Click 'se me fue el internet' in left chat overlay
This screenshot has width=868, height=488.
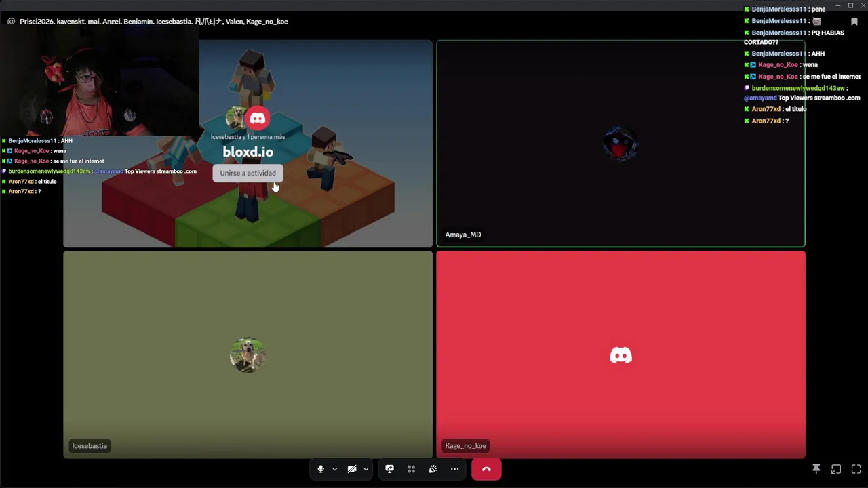coord(78,161)
